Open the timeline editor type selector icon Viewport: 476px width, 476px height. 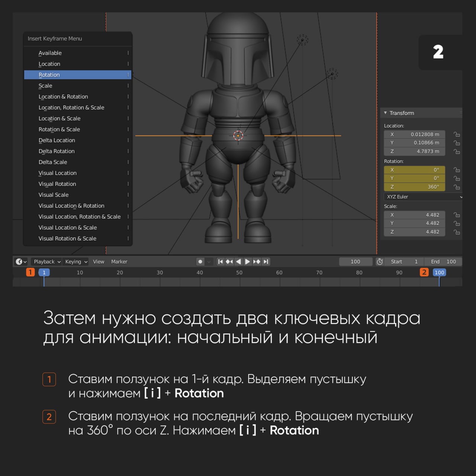coord(21,262)
